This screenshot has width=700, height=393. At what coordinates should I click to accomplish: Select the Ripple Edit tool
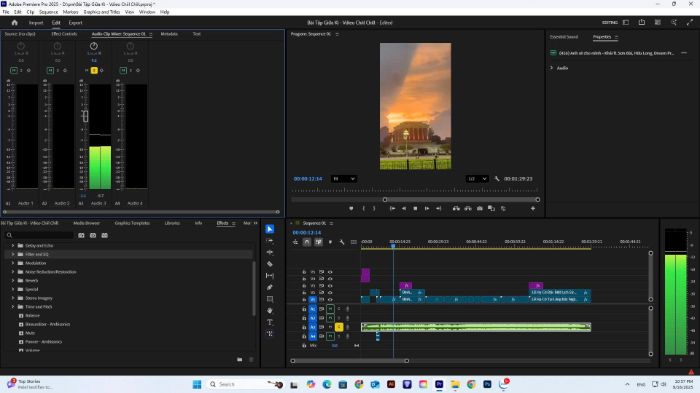pos(270,252)
